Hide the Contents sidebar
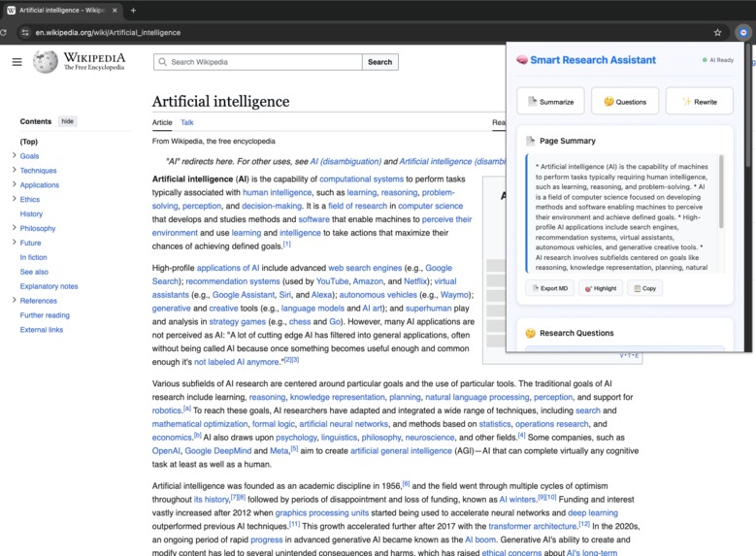This screenshot has height=556, width=756. click(68, 121)
